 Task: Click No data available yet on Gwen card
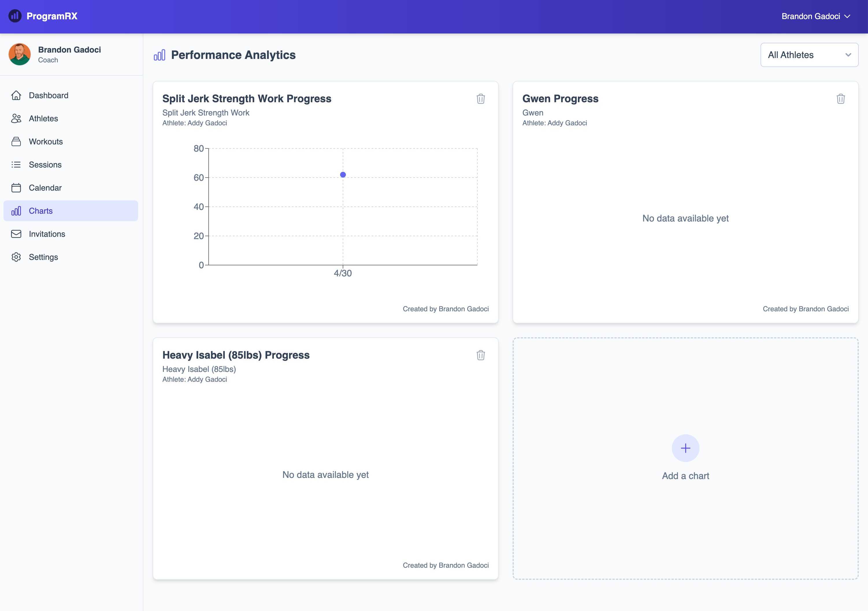point(685,218)
